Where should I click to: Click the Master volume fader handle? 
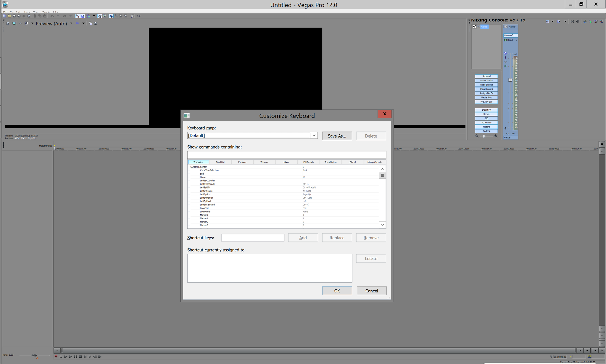click(510, 80)
